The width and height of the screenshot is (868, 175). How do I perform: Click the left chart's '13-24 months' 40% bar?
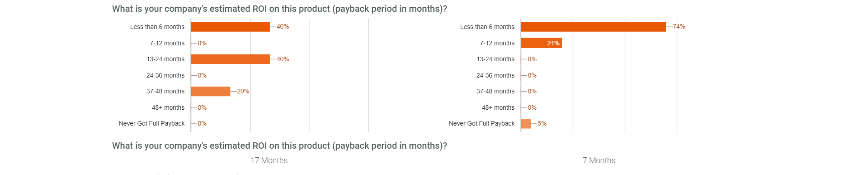[231, 59]
